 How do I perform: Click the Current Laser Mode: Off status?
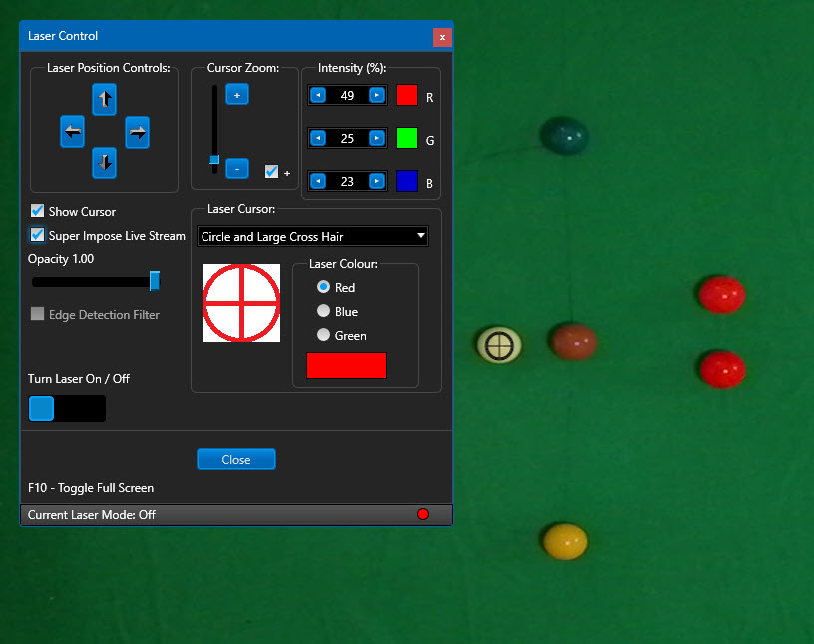click(x=92, y=514)
